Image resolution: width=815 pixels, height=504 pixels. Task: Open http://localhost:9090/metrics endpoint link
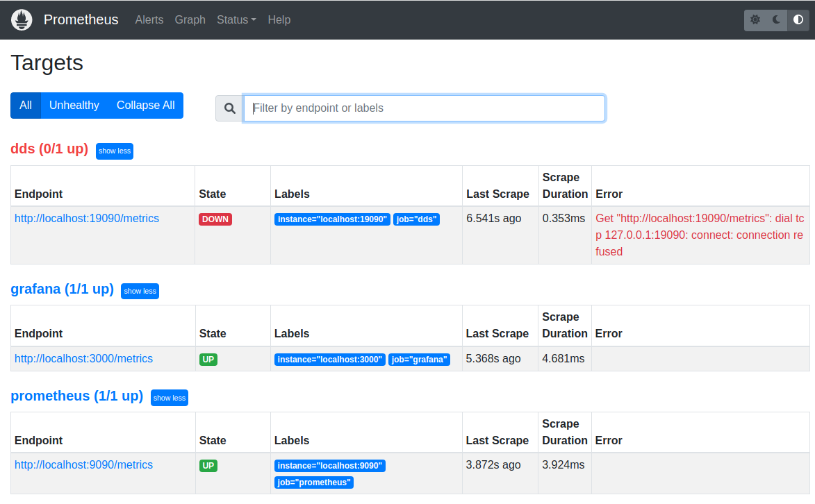point(83,465)
